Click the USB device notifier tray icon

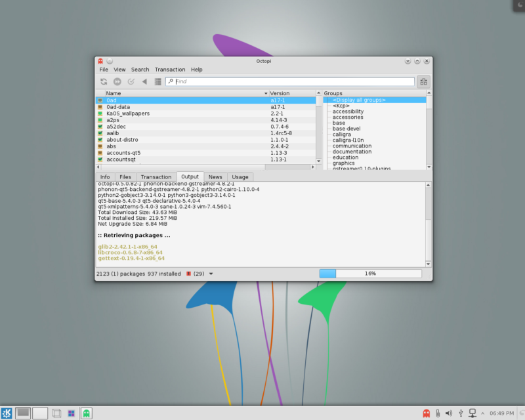point(461,413)
